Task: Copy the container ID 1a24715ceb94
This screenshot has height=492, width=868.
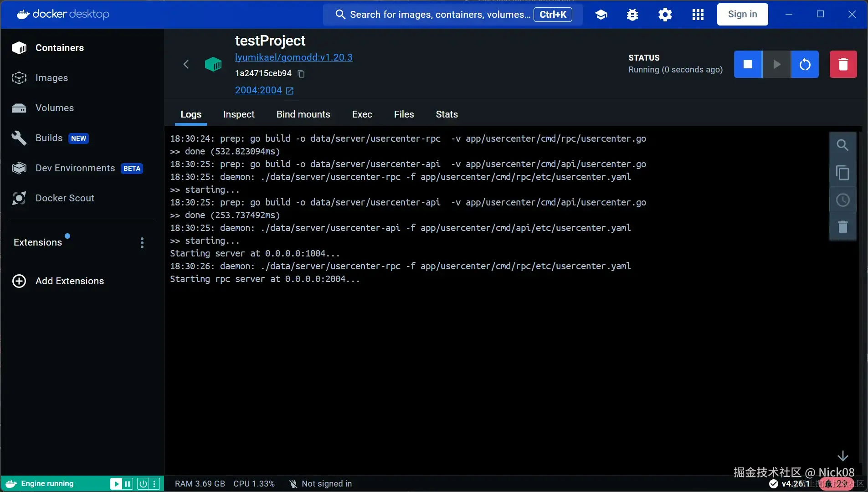Action: pos(301,73)
